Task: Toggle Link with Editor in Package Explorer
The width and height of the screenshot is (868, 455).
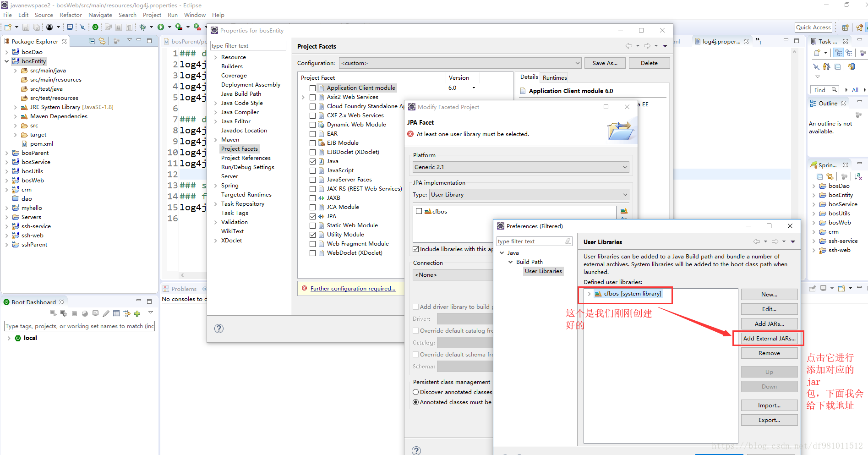Action: click(x=102, y=41)
